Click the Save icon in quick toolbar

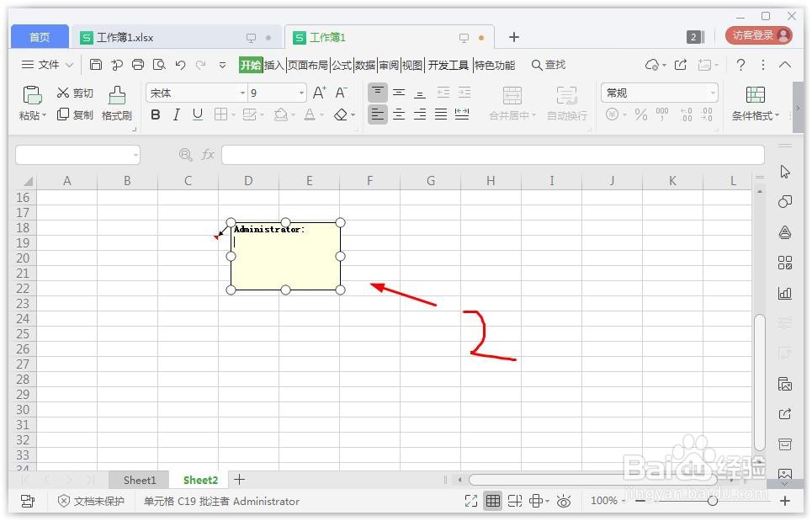click(95, 64)
